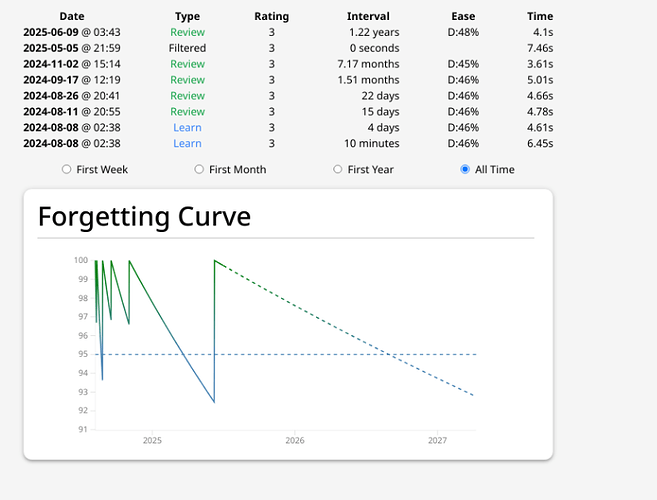Select the First Month radio button
The image size is (657, 500).
click(199, 169)
